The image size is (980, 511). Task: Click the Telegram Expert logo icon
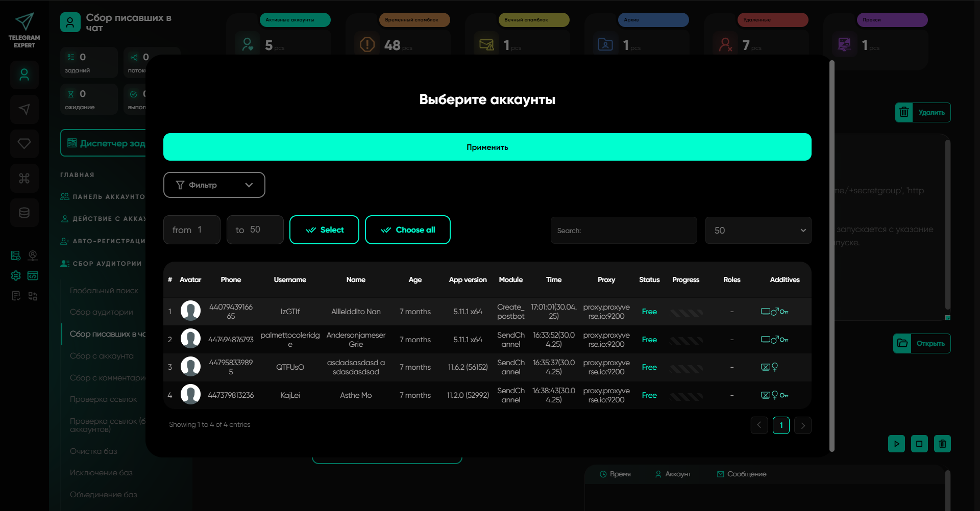coord(24,22)
